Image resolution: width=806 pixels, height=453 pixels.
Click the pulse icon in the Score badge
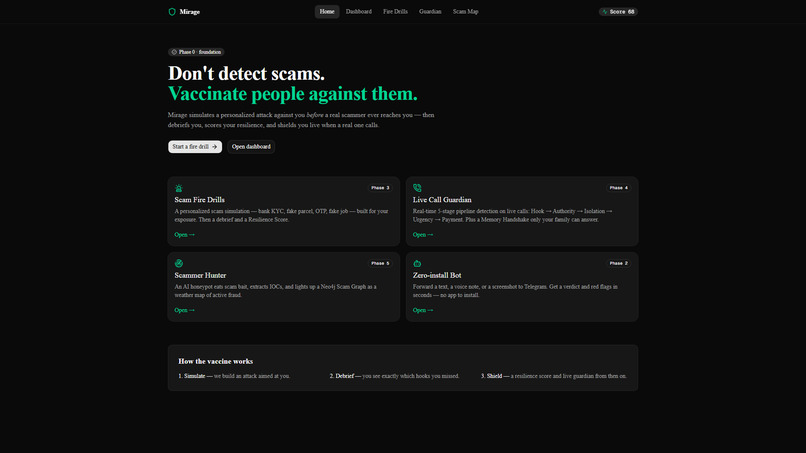pyautogui.click(x=605, y=11)
